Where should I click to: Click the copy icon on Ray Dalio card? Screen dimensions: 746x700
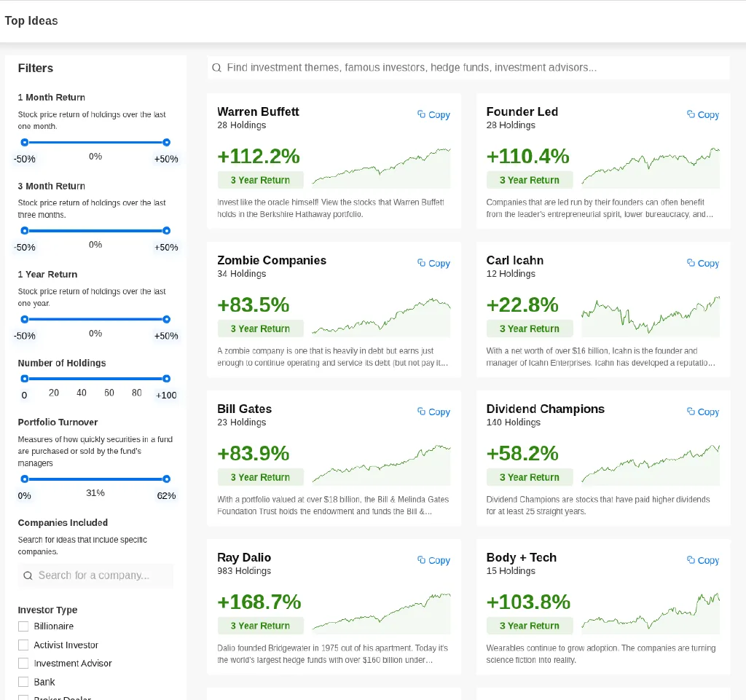[422, 559]
